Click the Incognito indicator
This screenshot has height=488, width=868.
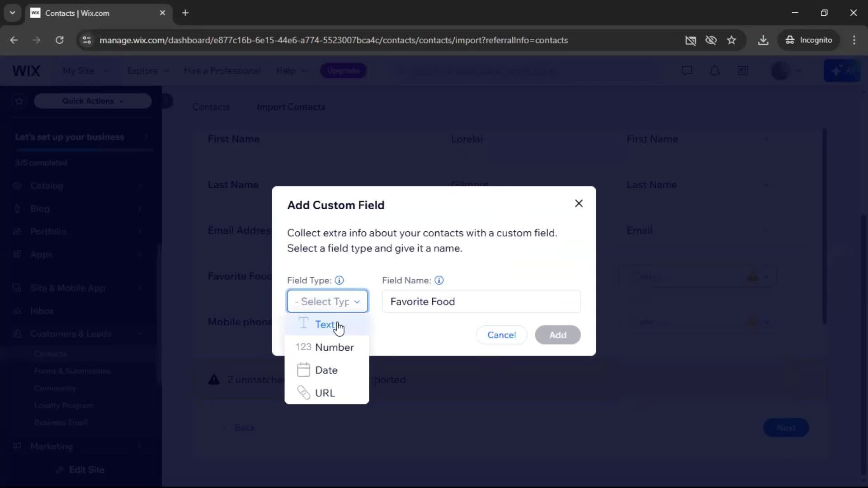click(809, 40)
